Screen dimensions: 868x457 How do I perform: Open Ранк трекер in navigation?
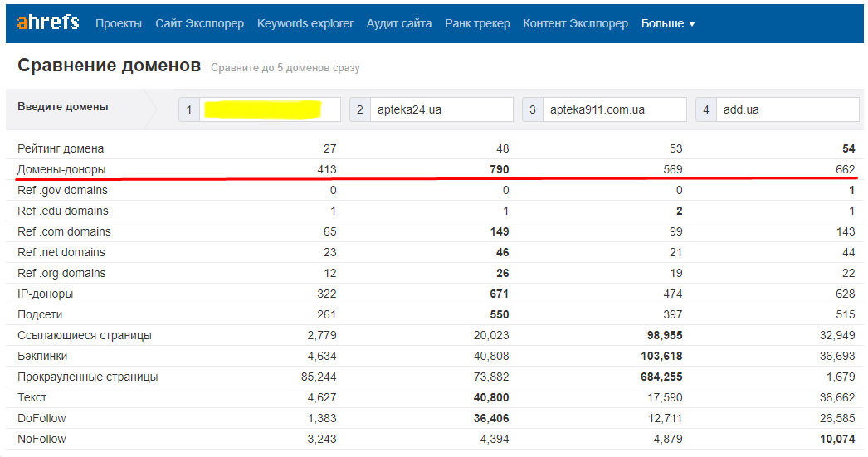(x=477, y=23)
